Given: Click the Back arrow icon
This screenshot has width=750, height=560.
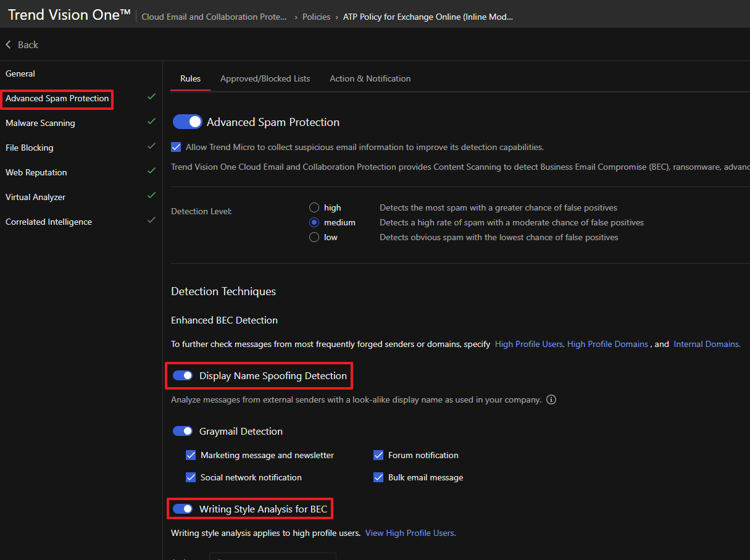Looking at the screenshot, I should [x=9, y=44].
